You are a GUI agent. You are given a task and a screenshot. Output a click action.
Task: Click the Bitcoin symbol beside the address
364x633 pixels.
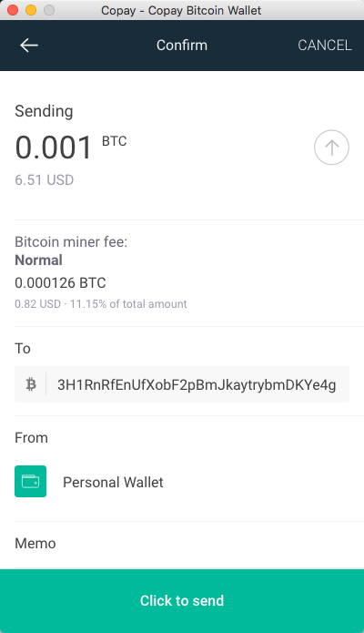[31, 384]
